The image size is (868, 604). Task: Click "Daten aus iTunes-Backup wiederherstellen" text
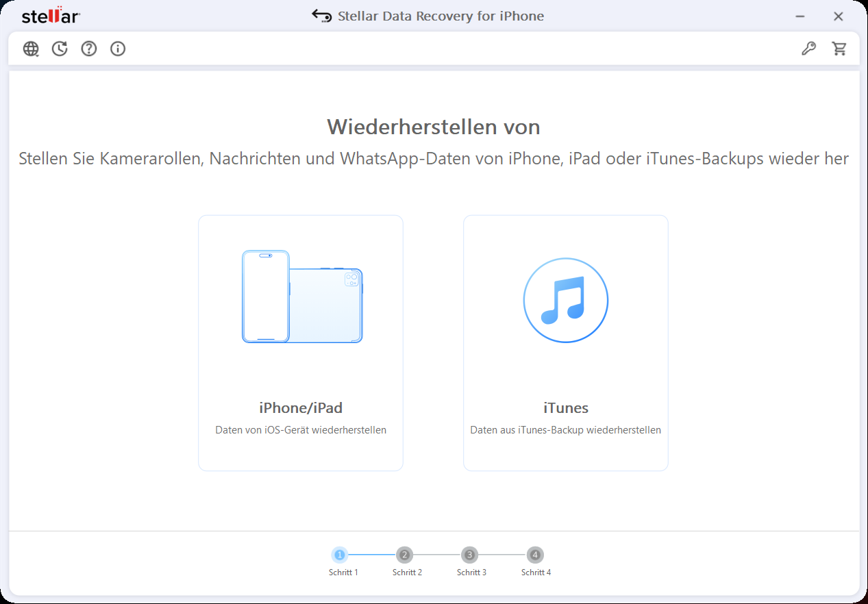point(566,430)
